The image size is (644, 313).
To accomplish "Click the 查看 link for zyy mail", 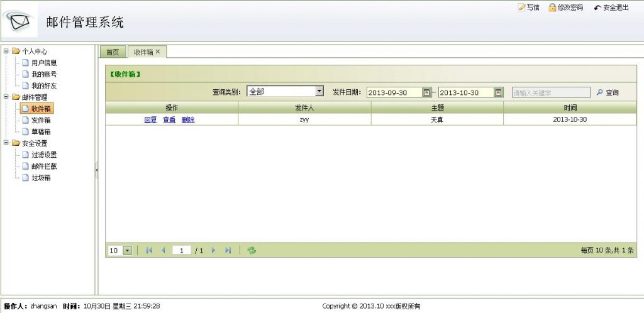I will pos(169,120).
